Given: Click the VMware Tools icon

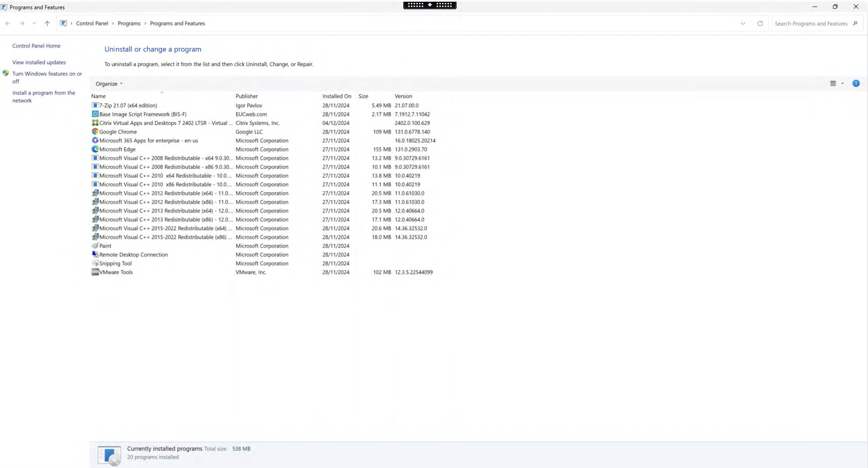Looking at the screenshot, I should pyautogui.click(x=95, y=272).
